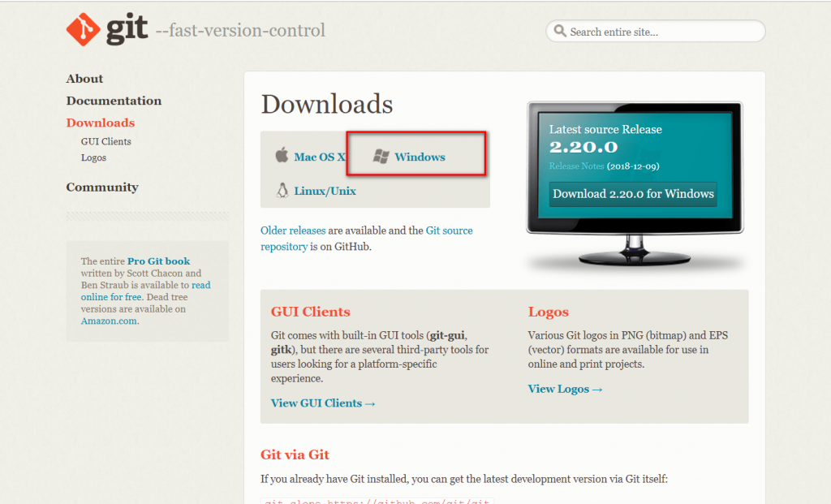Click the magnifier icon in search box

(560, 31)
